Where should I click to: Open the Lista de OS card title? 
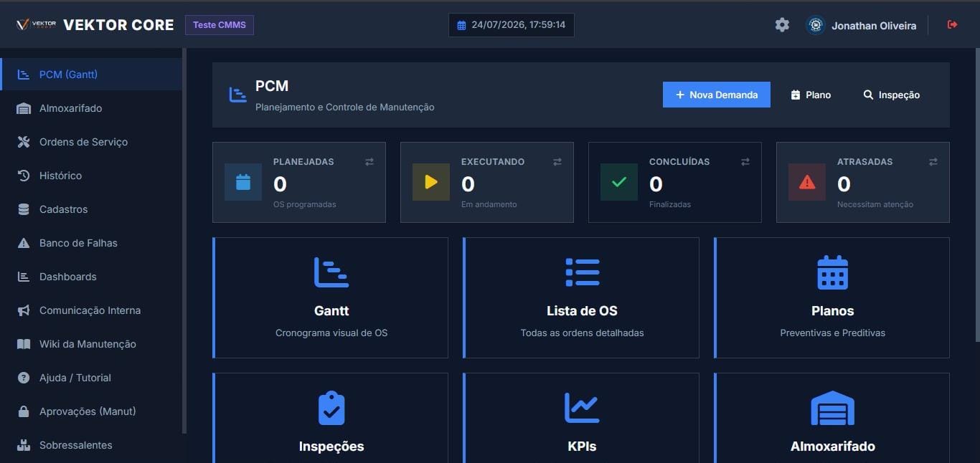[582, 311]
